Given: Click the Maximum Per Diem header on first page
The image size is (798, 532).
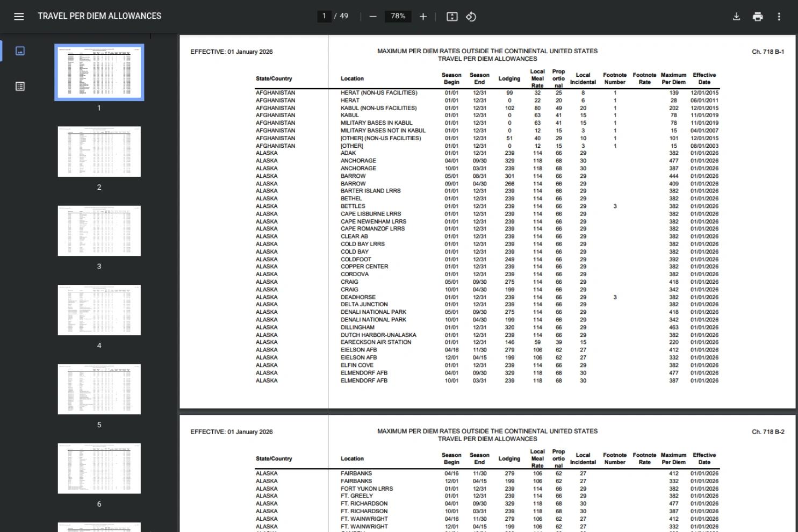Looking at the screenshot, I should (674, 79).
